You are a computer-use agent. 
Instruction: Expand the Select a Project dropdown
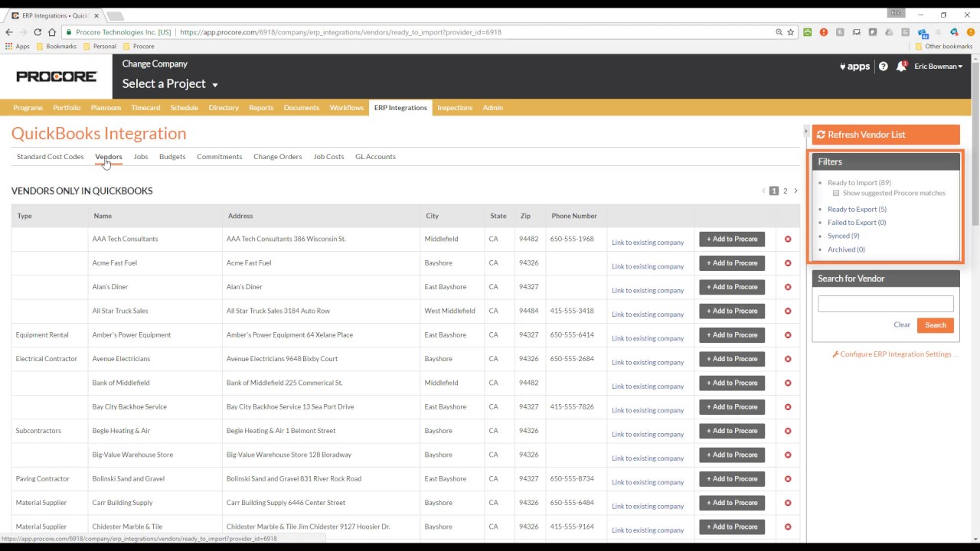(x=170, y=84)
